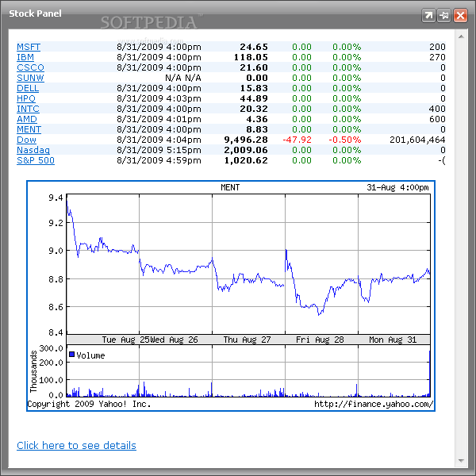This screenshot has width=476, height=476.
Task: Open the SUNW ticker link
Action: (30, 78)
